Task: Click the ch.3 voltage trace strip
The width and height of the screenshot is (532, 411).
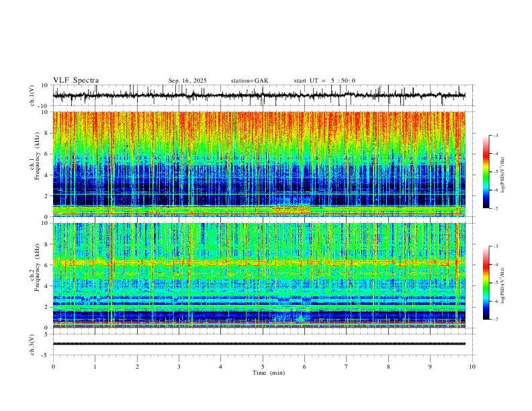Action: (259, 344)
